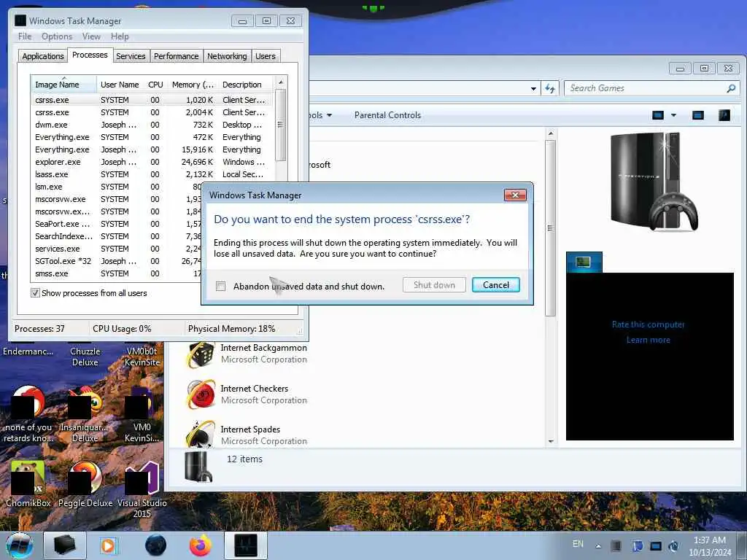Select the smss.exe process row

click(117, 273)
